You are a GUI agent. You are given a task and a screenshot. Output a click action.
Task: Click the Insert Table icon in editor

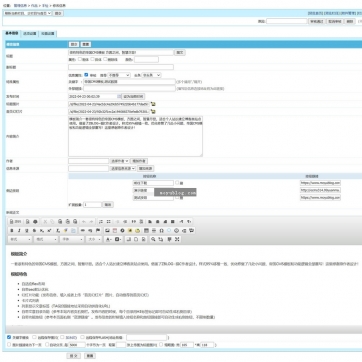[x=146, y=230]
